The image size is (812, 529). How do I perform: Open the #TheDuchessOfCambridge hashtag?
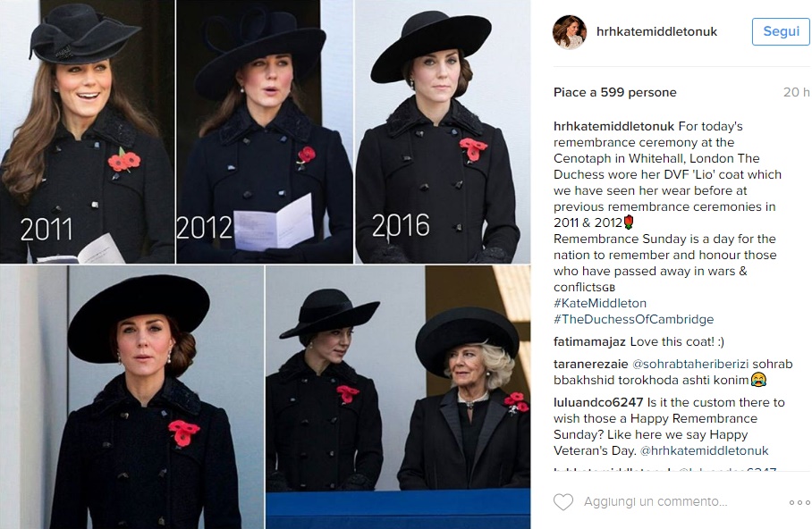click(633, 319)
